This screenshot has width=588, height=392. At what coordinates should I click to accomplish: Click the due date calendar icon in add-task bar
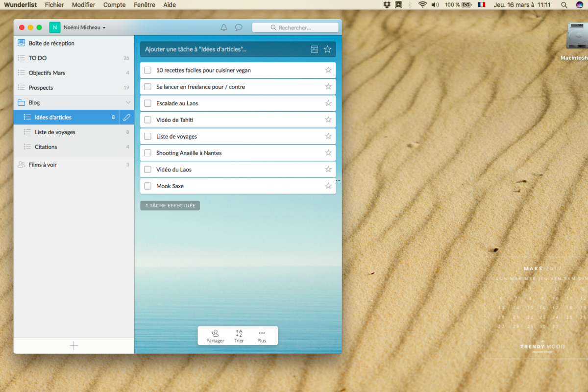pyautogui.click(x=315, y=49)
